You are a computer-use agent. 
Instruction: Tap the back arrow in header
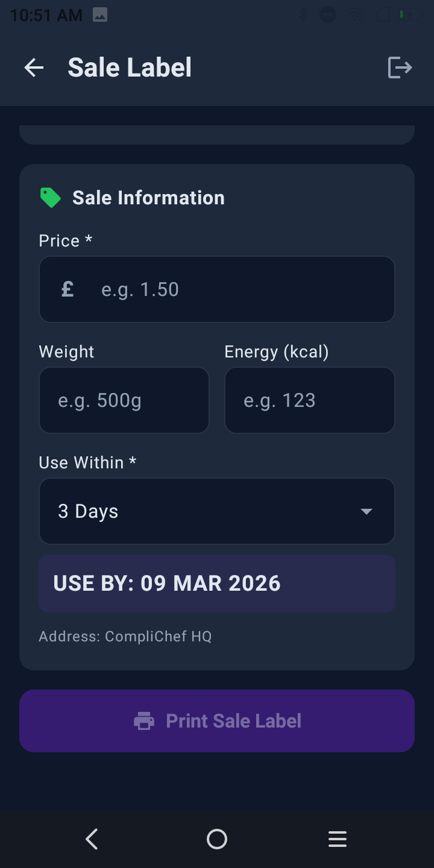34,68
